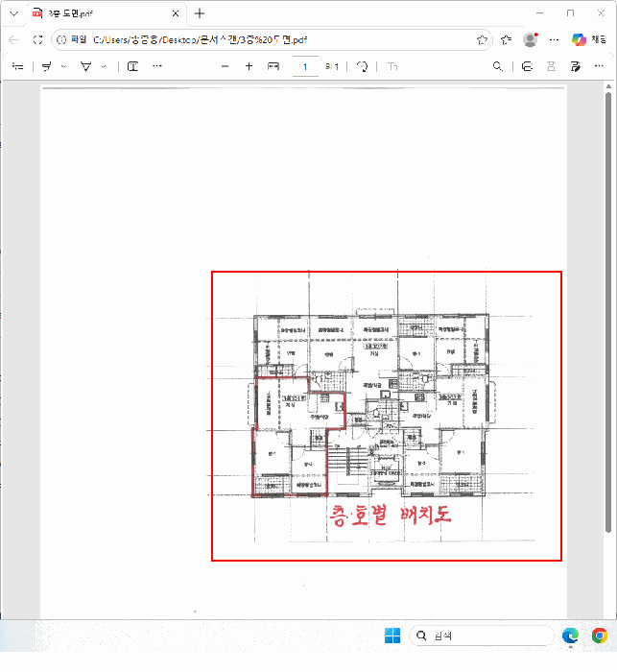Click the red 층·호별 배치도 text
Viewport: 617px width, 672px height.
(x=390, y=515)
